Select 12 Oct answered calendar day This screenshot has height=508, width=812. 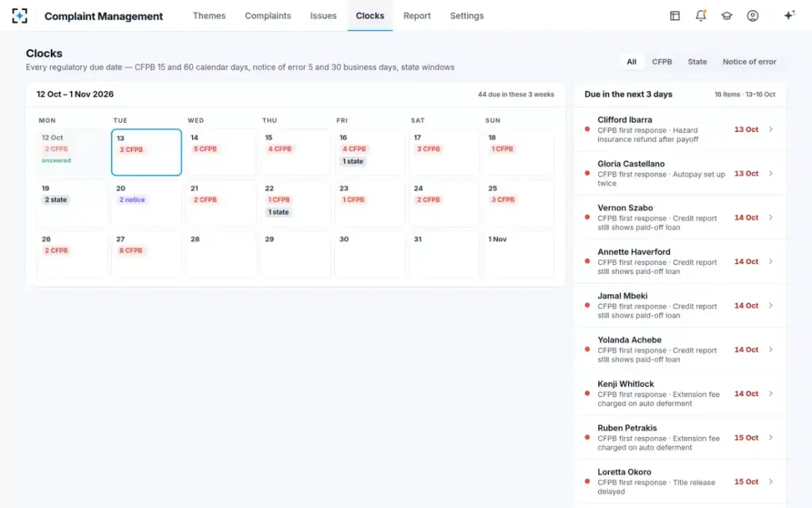pyautogui.click(x=72, y=152)
